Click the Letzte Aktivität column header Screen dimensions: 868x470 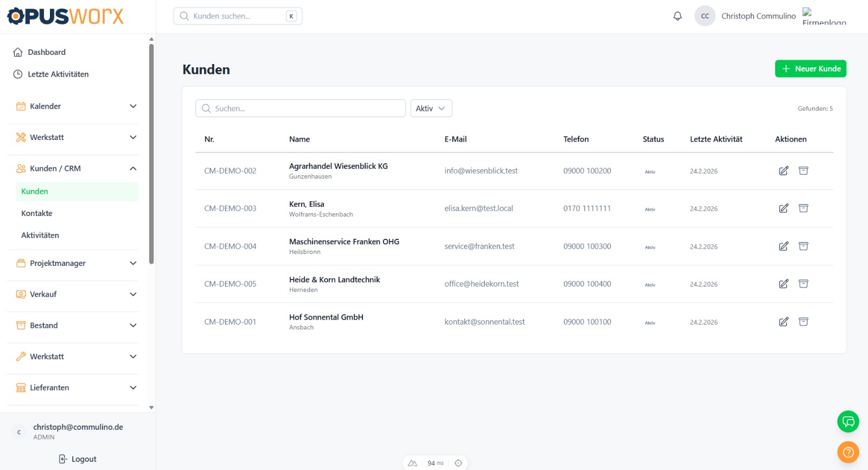pos(716,139)
